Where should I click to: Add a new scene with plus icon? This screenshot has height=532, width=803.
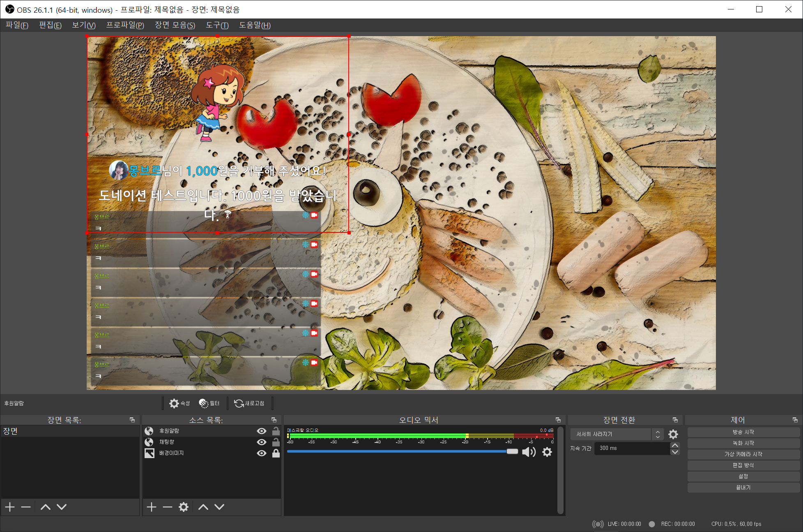pos(10,507)
